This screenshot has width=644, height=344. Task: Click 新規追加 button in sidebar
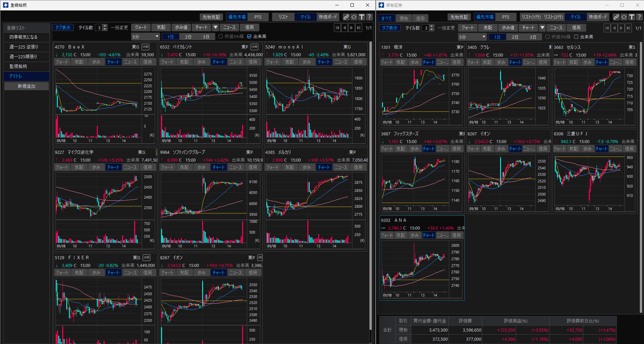point(27,86)
